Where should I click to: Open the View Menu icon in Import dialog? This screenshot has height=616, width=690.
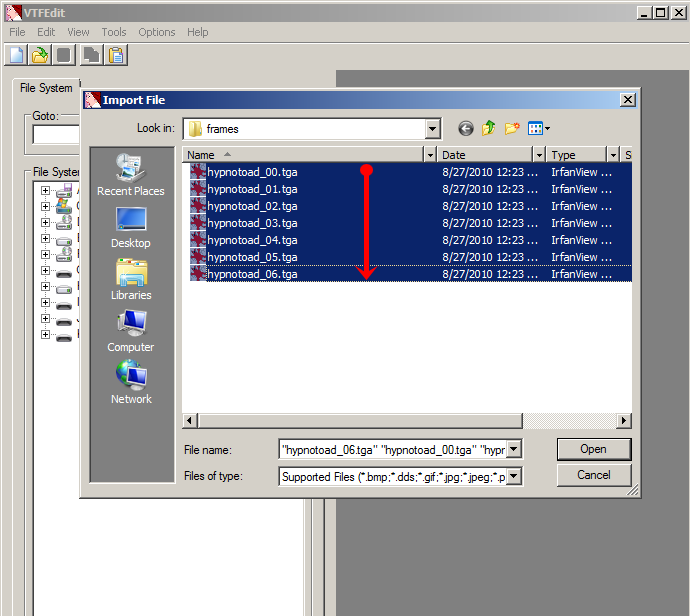(539, 128)
